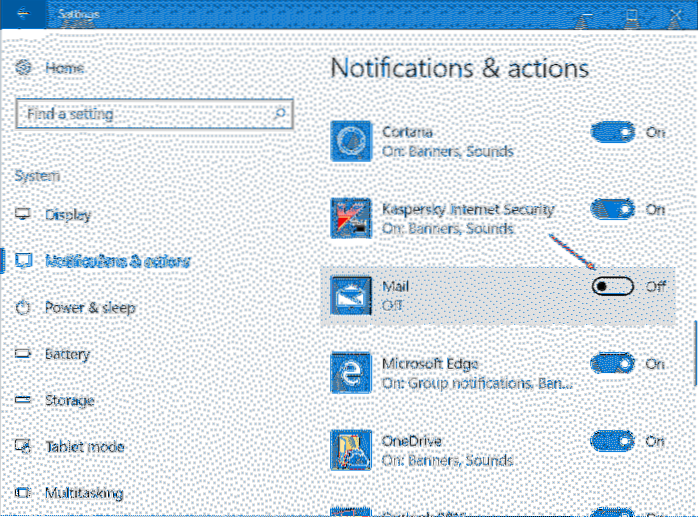
Task: Disable Kaspersky Internet Security notifications toggle
Action: [612, 209]
